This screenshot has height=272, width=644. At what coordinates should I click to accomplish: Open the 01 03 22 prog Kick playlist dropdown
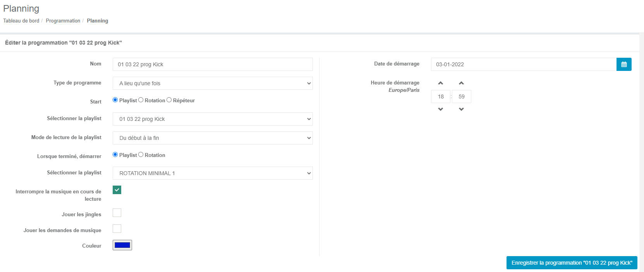click(213, 119)
